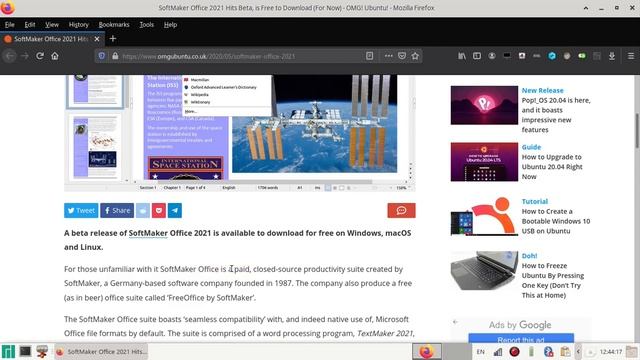This screenshot has width=640, height=360.
Task: Open How to Upgrade to Ubuntu 20.04 link
Action: click(552, 167)
